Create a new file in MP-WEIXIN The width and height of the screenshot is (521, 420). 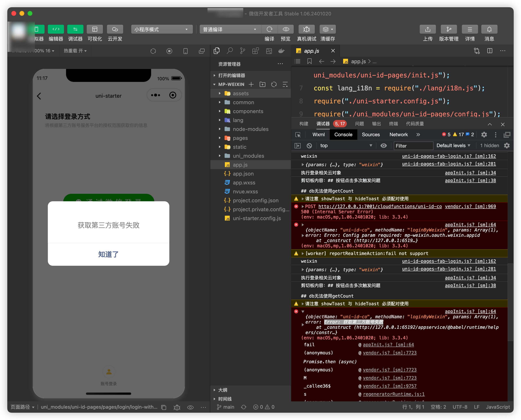251,84
